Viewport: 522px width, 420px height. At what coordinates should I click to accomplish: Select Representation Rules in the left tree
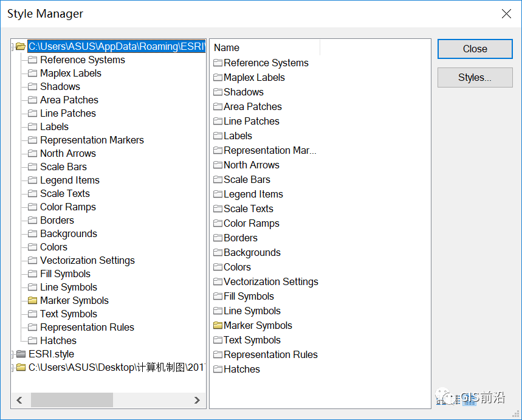87,327
